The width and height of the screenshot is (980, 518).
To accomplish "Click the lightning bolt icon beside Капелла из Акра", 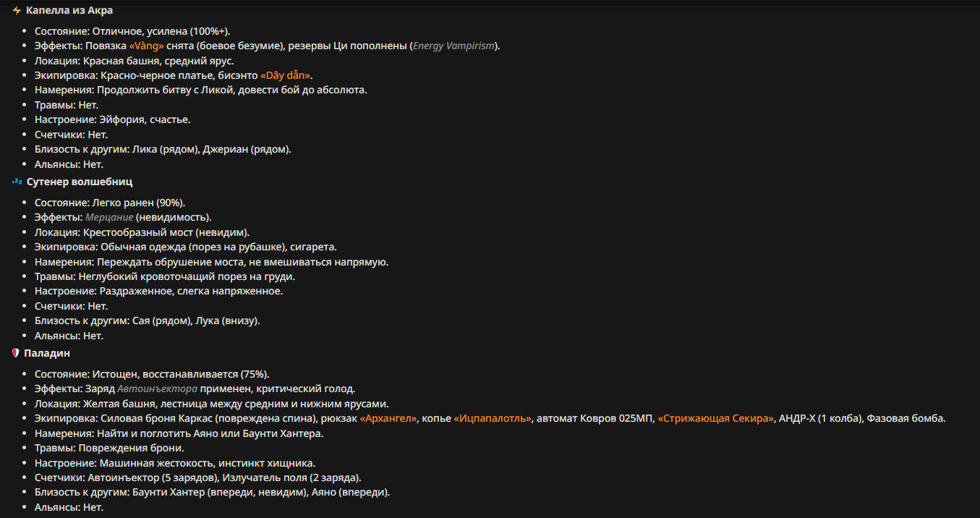I will (x=17, y=11).
